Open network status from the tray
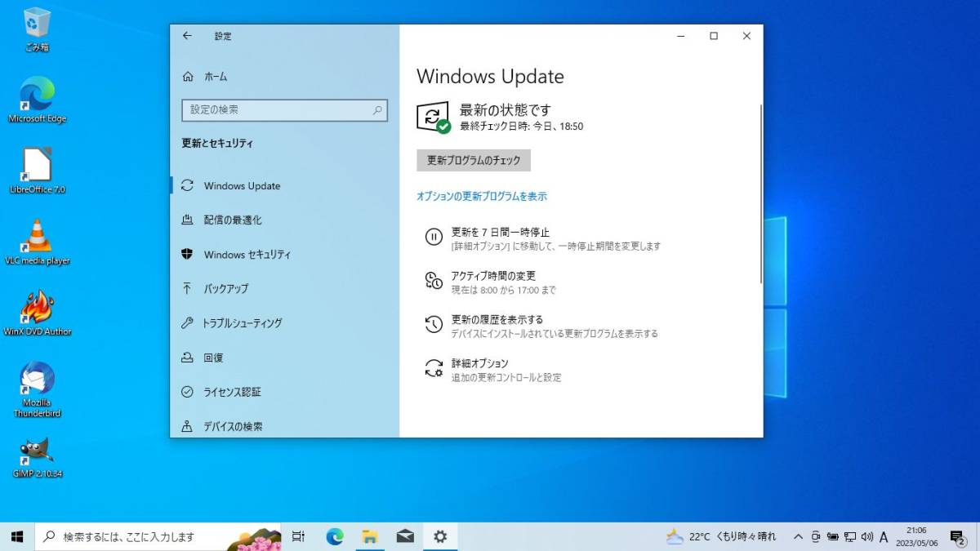 (x=850, y=536)
